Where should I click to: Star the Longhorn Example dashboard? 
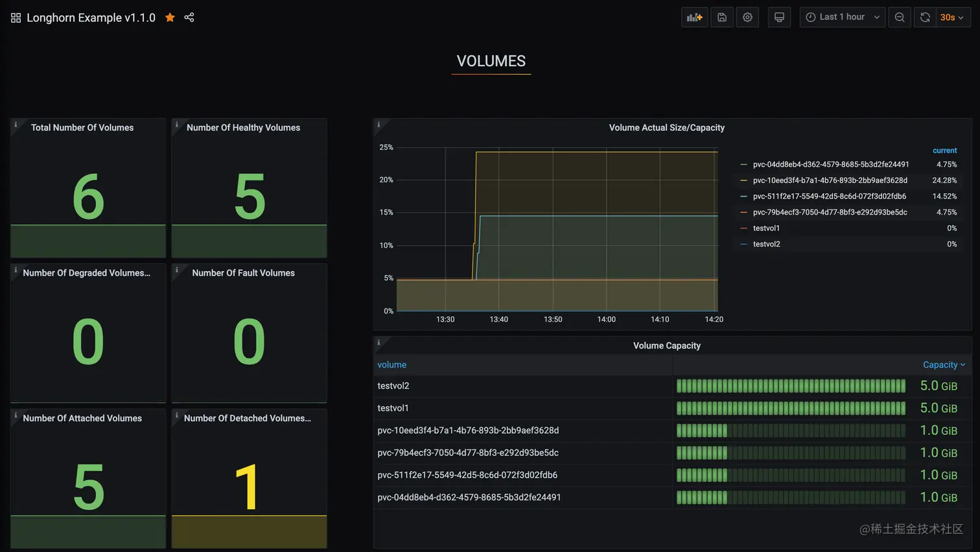tap(169, 18)
